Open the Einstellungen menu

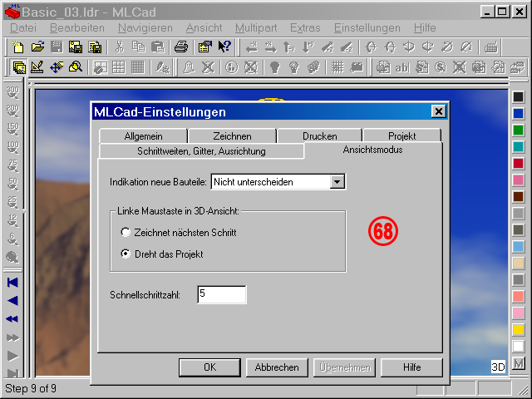pos(367,27)
